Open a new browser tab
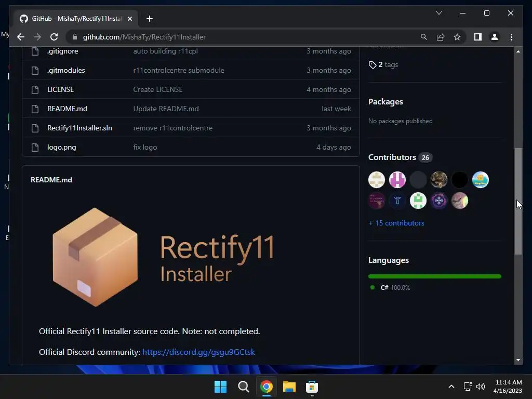 tap(149, 19)
